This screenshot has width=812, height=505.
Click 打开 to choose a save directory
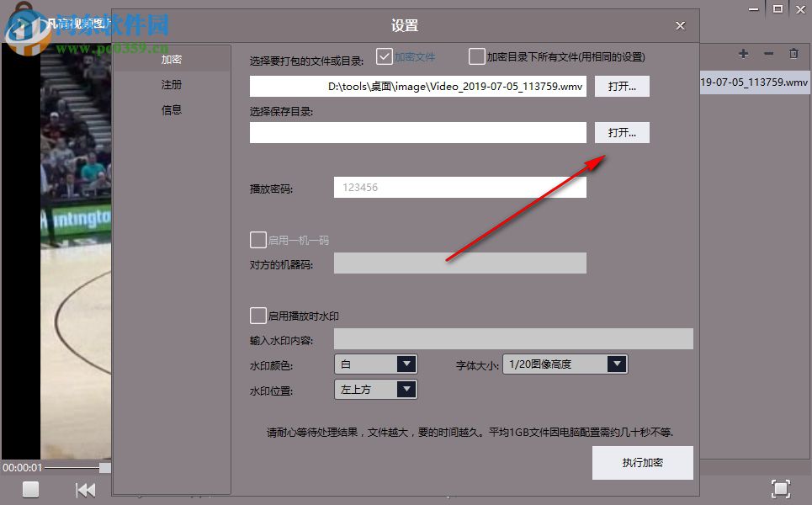coord(622,132)
